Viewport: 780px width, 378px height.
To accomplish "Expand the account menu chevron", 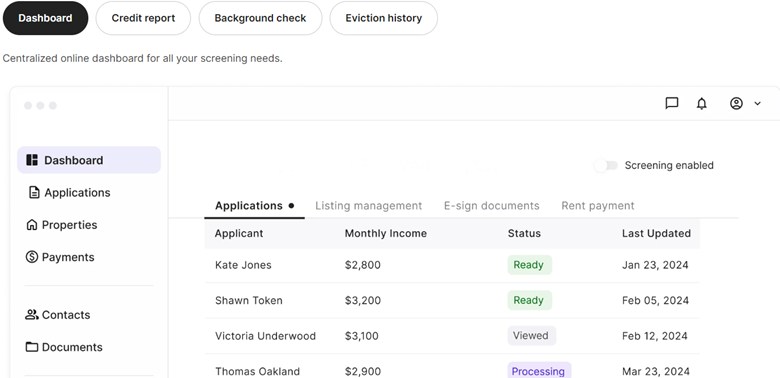I will coord(758,103).
